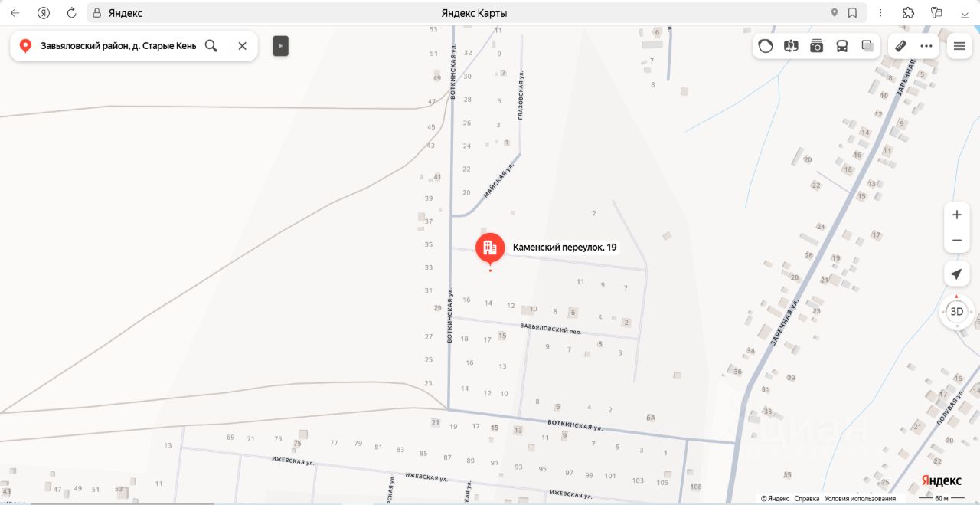Locate me with the arrow button
980x505 pixels.
(x=956, y=274)
